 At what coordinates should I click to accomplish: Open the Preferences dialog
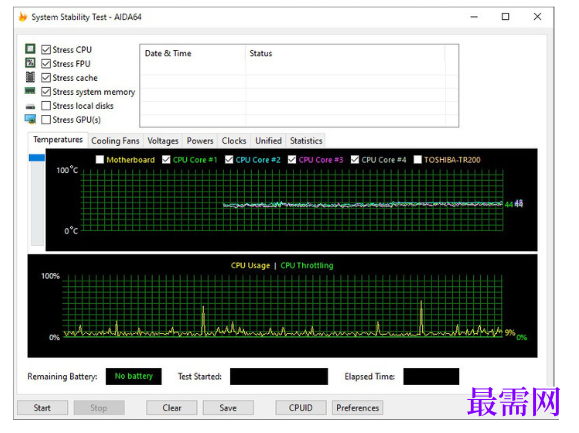(x=357, y=408)
